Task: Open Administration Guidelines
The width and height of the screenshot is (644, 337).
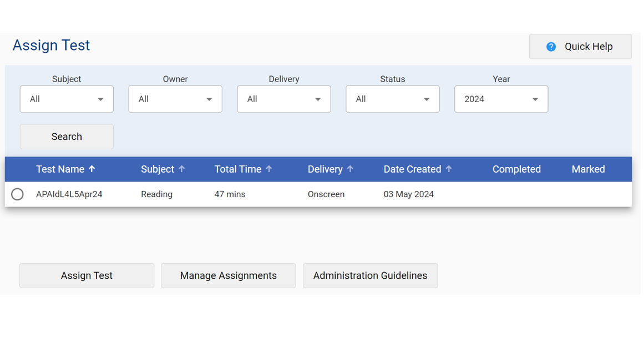Action: click(x=370, y=275)
